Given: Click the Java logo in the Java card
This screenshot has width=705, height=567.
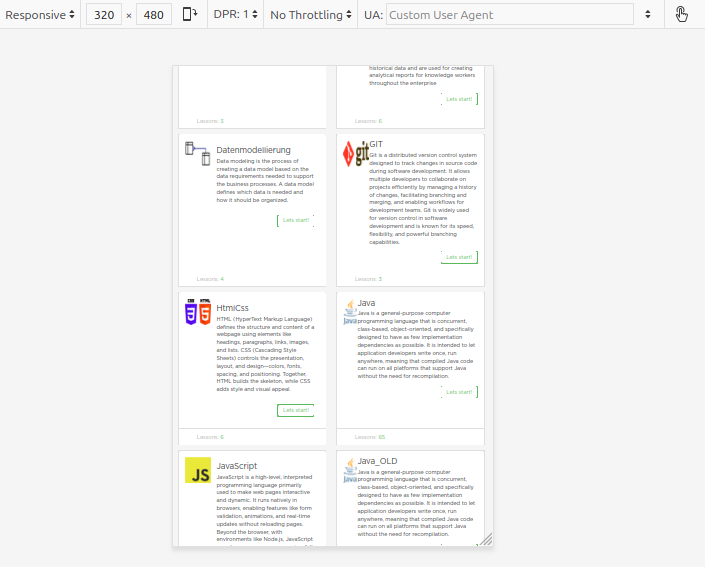Looking at the screenshot, I should click(x=350, y=311).
